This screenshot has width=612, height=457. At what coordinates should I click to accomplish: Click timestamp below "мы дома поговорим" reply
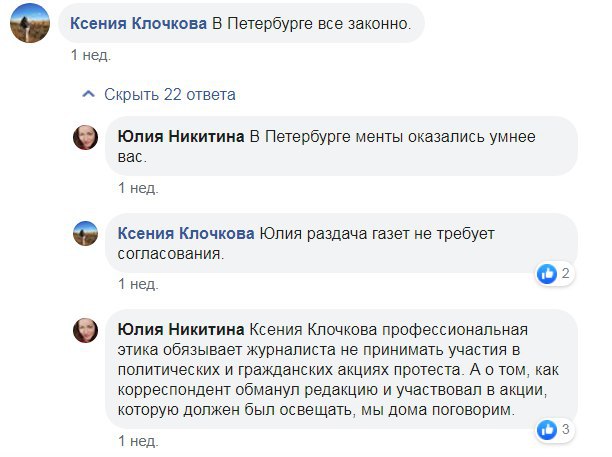click(138, 440)
